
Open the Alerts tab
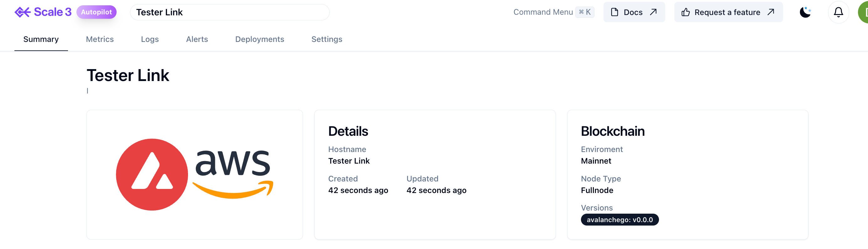197,39
